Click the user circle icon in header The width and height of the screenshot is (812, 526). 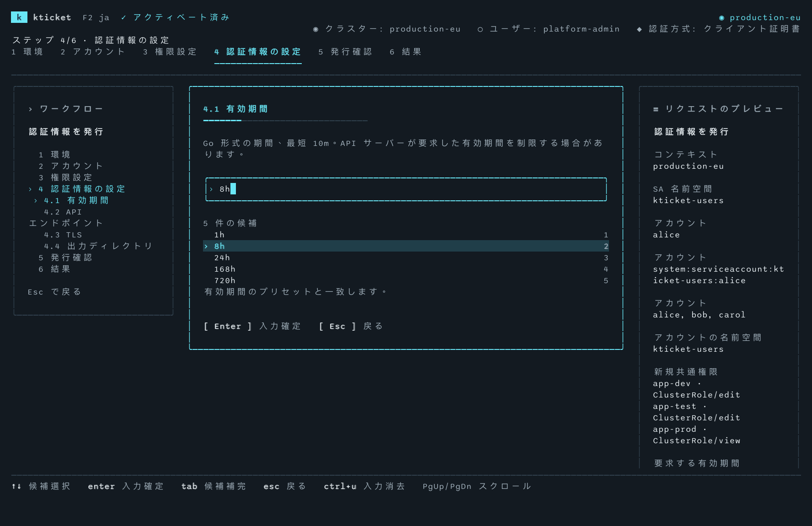pyautogui.click(x=480, y=29)
